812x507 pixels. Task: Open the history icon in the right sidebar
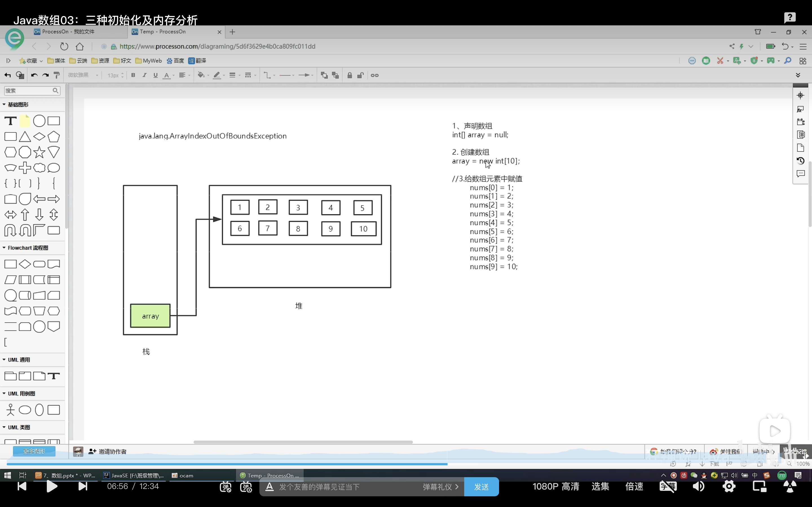(801, 161)
